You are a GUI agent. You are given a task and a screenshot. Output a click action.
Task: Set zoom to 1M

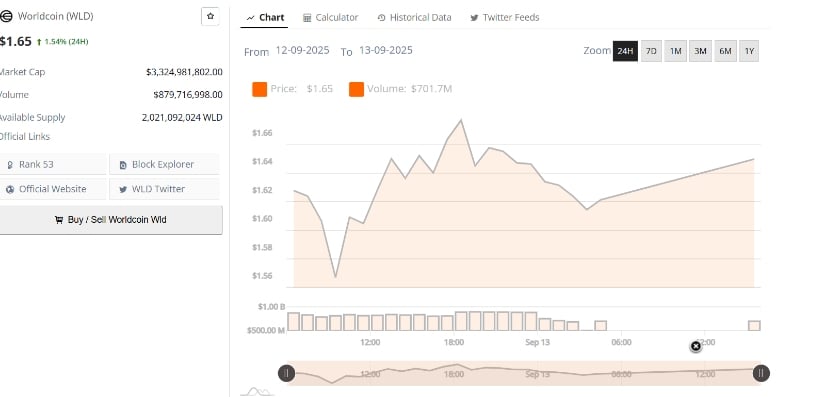pos(676,51)
